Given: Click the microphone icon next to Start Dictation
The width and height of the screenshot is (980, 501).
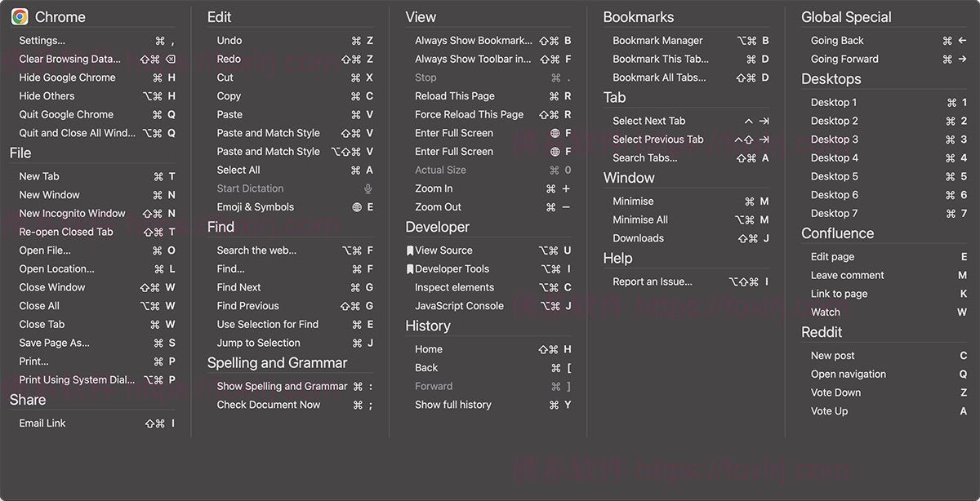Looking at the screenshot, I should click(x=368, y=188).
